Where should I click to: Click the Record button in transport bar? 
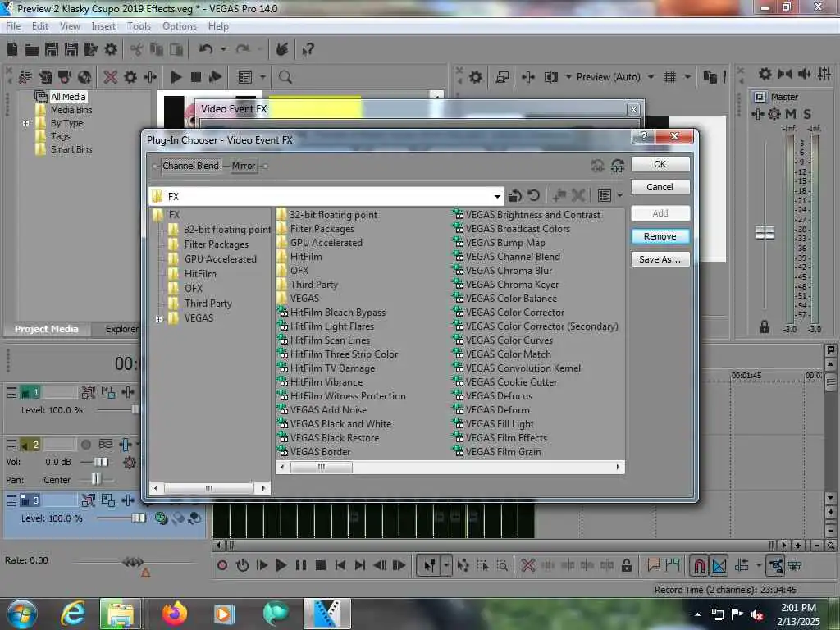pyautogui.click(x=222, y=565)
